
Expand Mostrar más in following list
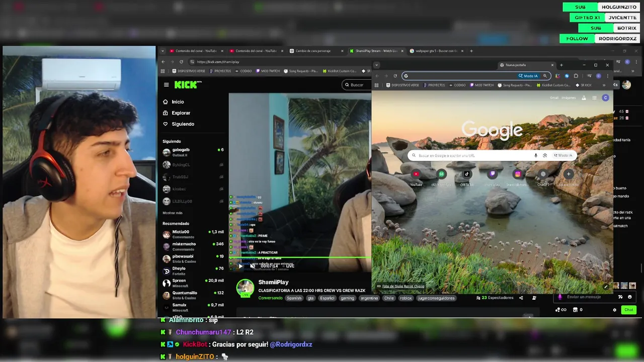tap(173, 213)
